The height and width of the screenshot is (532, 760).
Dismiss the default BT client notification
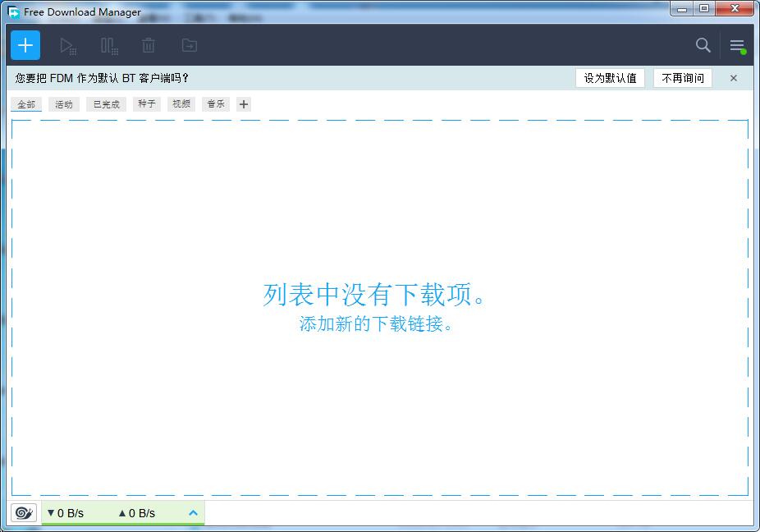point(734,78)
